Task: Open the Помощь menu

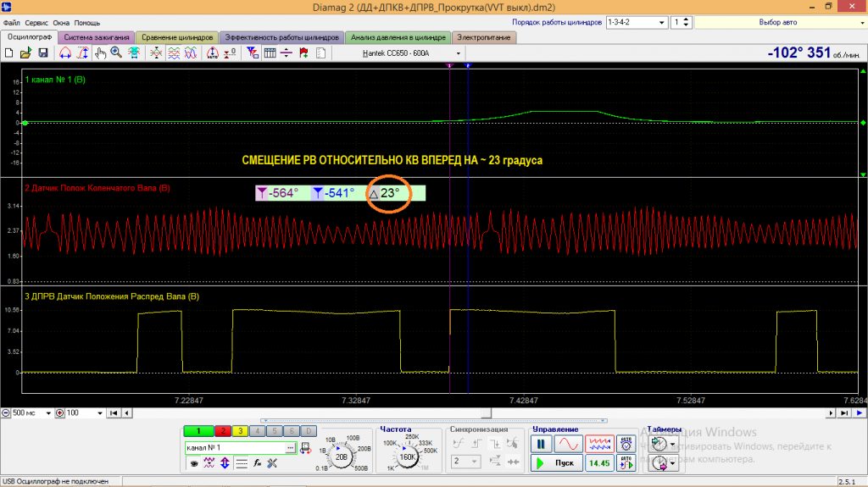Action: pos(87,23)
